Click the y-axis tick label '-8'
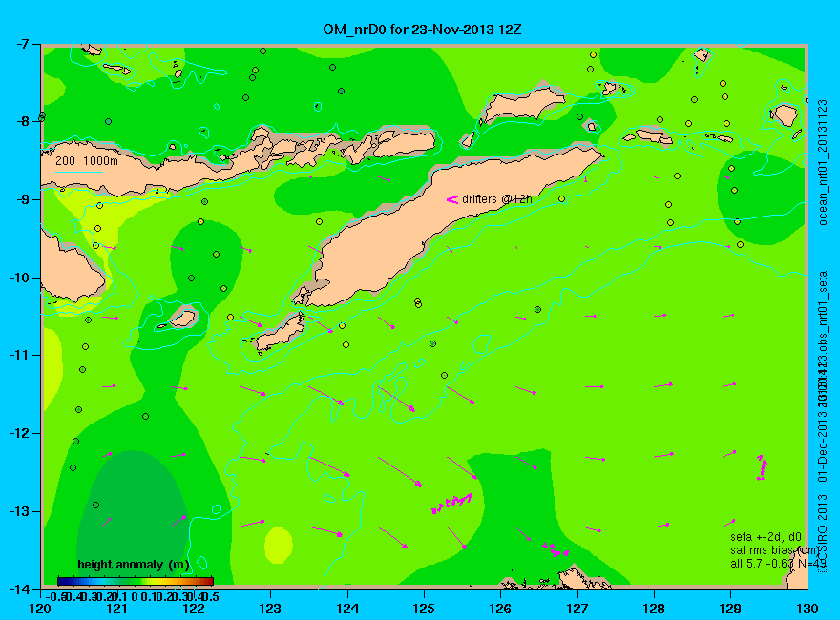This screenshot has width=840, height=620. [21, 121]
